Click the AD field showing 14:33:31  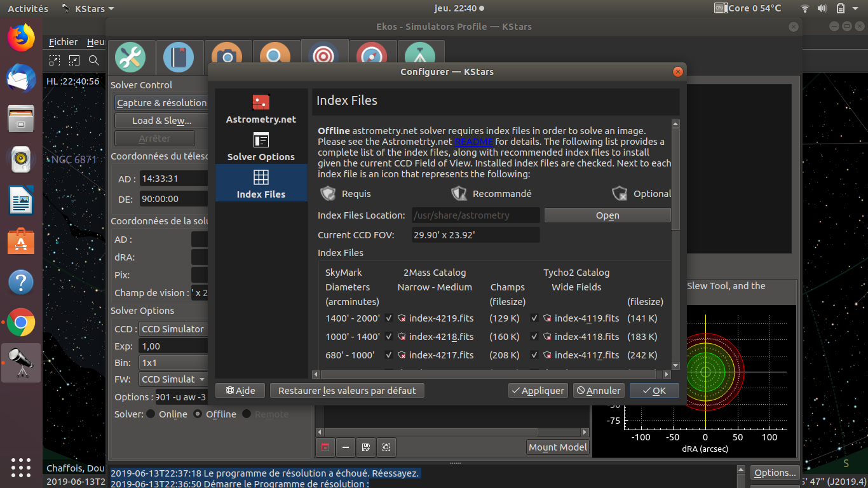(174, 179)
